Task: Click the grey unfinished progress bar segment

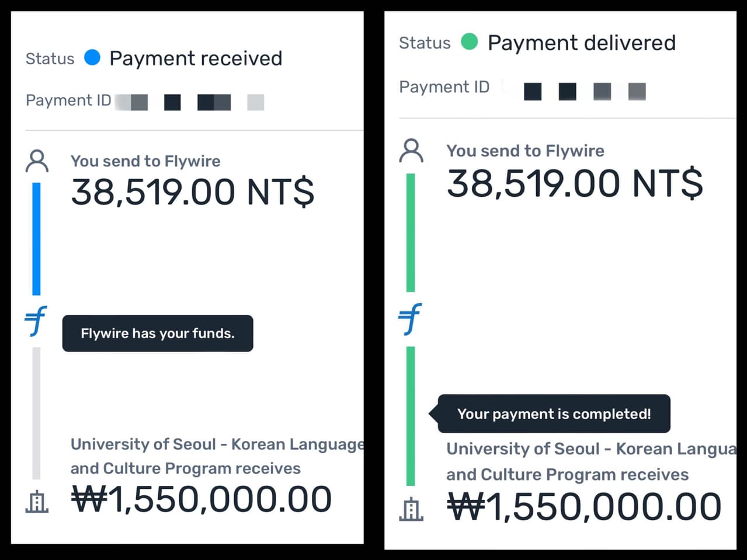Action: point(36,412)
